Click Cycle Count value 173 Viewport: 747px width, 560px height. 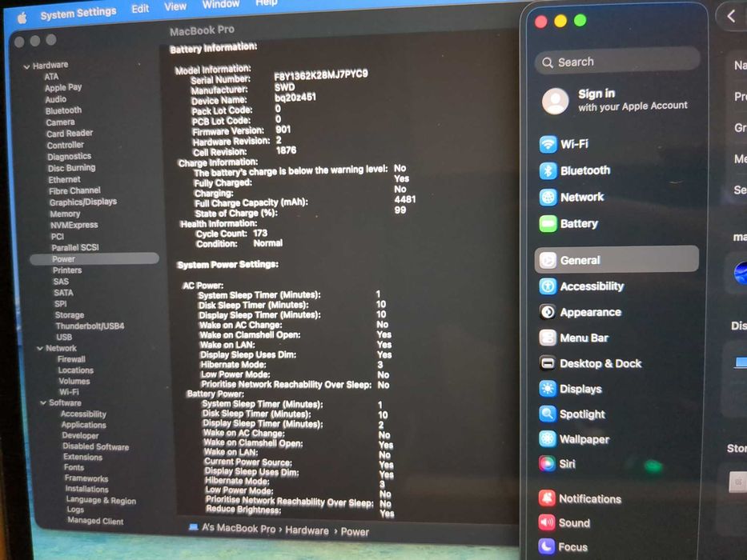[x=260, y=233]
